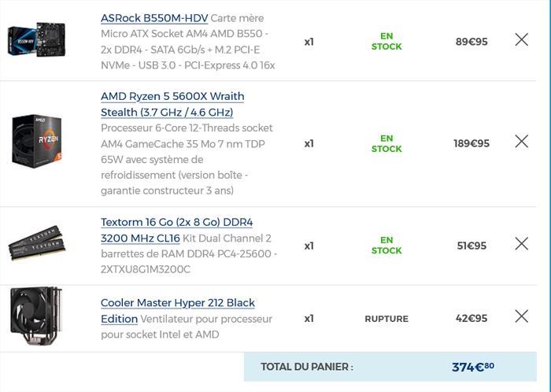Viewport: 551px width, 392px height.
Task: Click the 42€95 cooler price
Action: click(471, 318)
